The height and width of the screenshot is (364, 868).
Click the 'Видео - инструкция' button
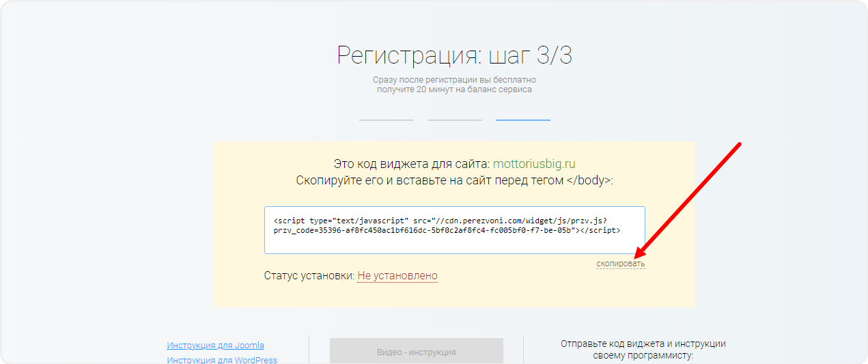point(417,352)
